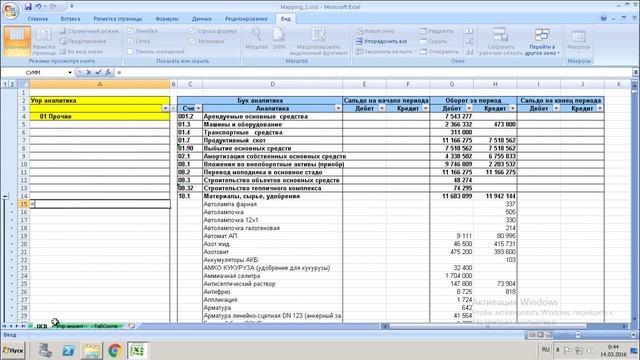Click Arrange All (Упорядочить все)
The height and width of the screenshot is (360, 640).
click(381, 41)
